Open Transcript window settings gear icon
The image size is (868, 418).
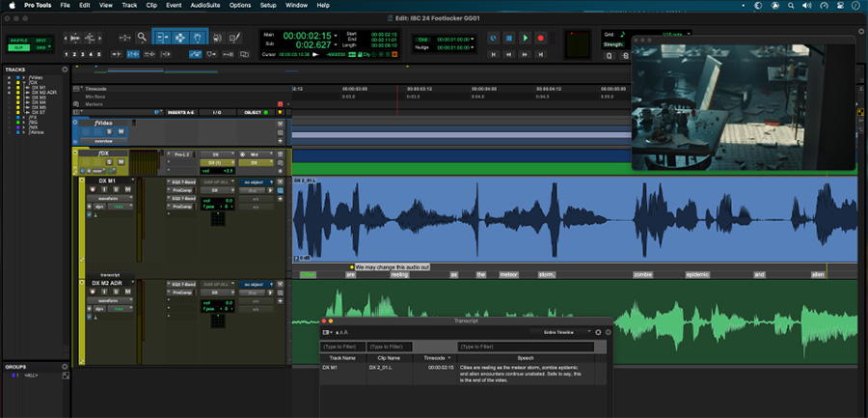click(x=598, y=332)
